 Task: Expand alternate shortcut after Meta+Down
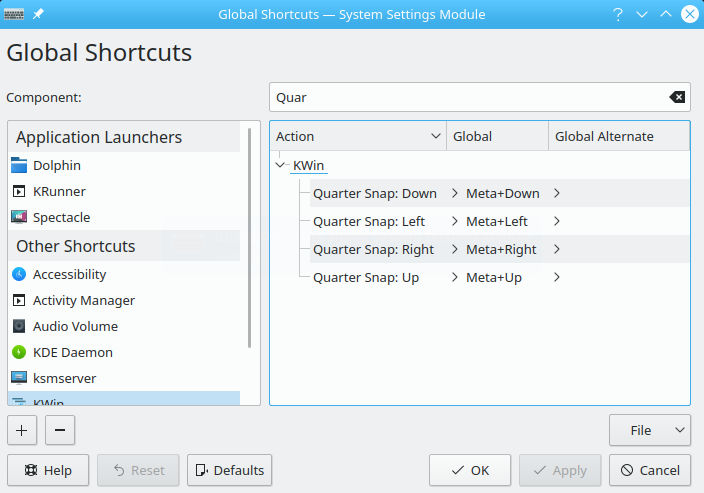point(557,194)
